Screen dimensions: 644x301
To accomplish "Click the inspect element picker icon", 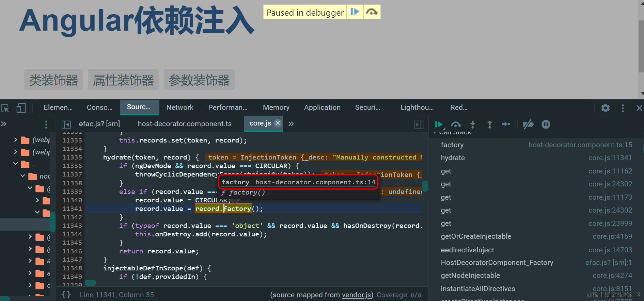I will tap(5, 108).
